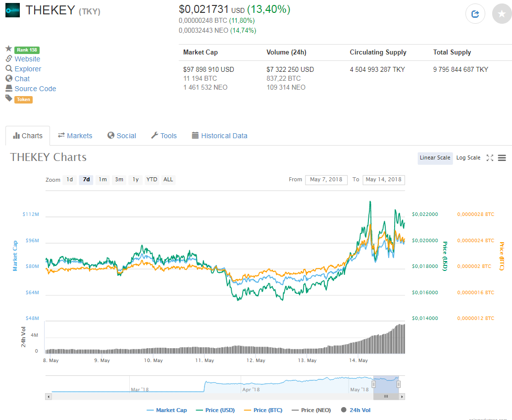Image resolution: width=512 pixels, height=420 pixels.
Task: Click the $0,021731 price heading
Action: coord(204,9)
